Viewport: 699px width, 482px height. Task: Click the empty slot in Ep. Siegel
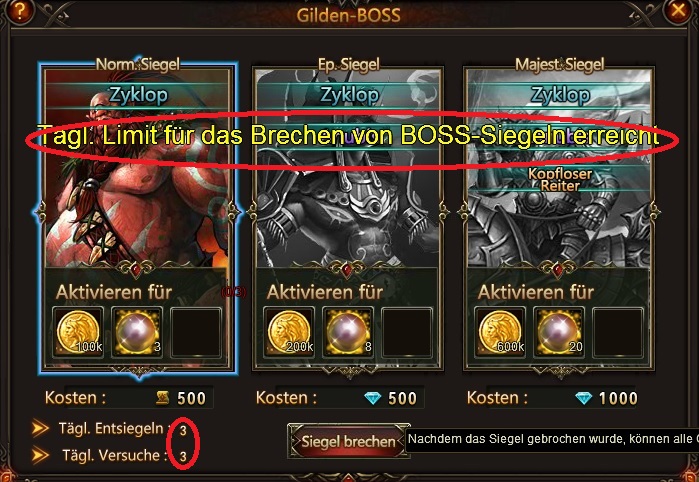[x=407, y=332]
